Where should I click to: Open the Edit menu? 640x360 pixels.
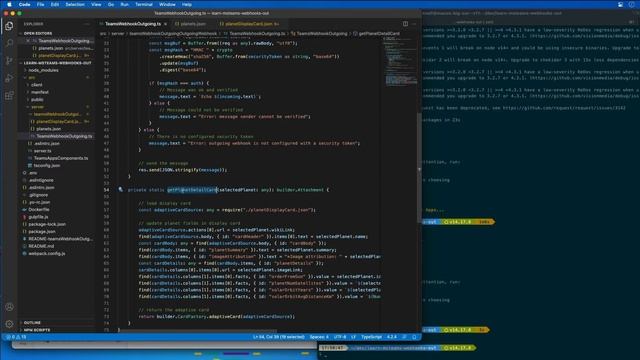click(x=55, y=4)
